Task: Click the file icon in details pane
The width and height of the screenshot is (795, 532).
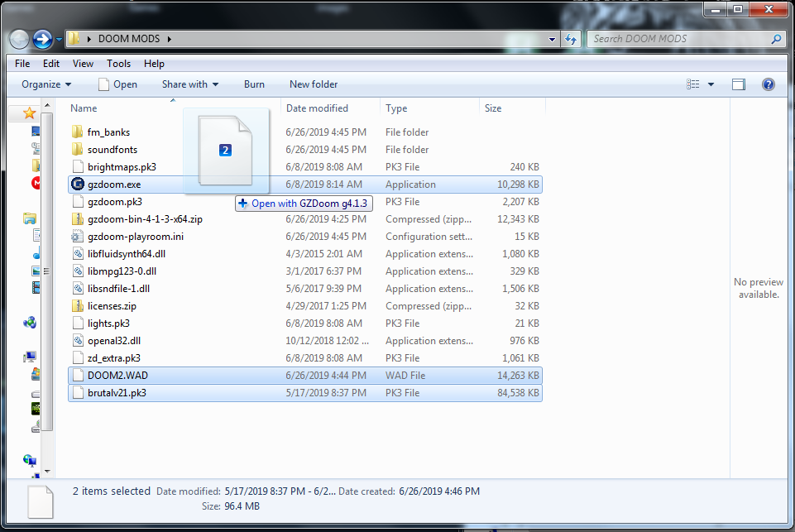Action: 41,501
